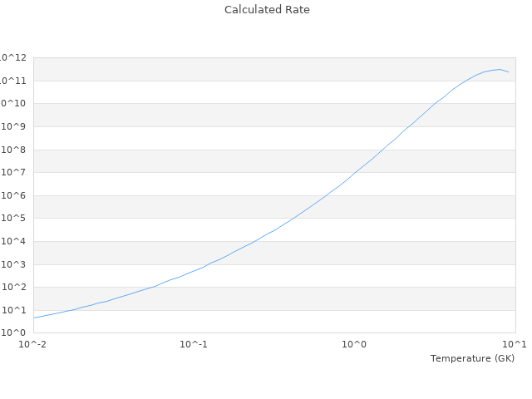Click the 10^8 label on the vertical axis

[17, 150]
